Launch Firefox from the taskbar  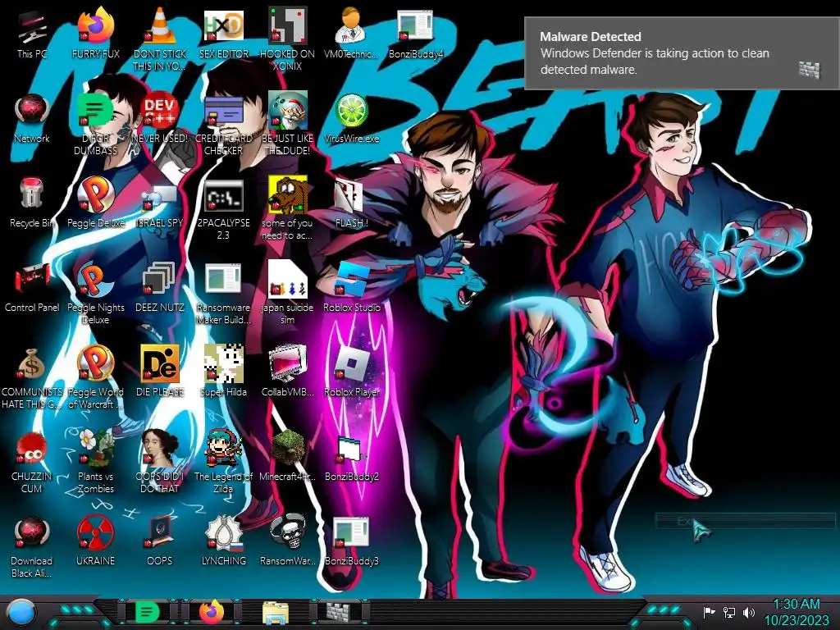coord(212,611)
